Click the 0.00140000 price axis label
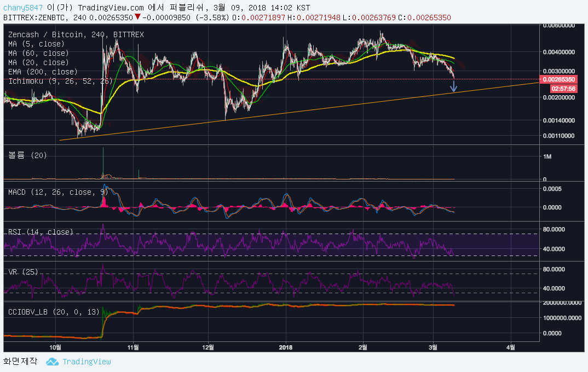588x372 pixels. pos(559,120)
